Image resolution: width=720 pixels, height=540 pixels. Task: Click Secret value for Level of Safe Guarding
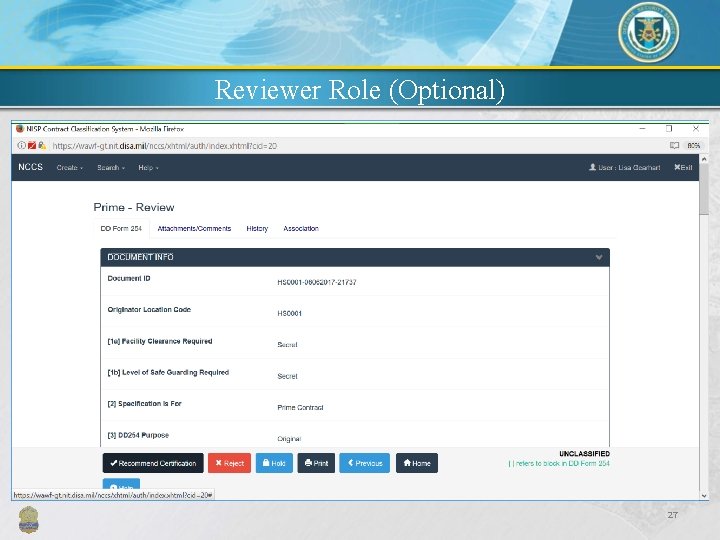[x=287, y=376]
